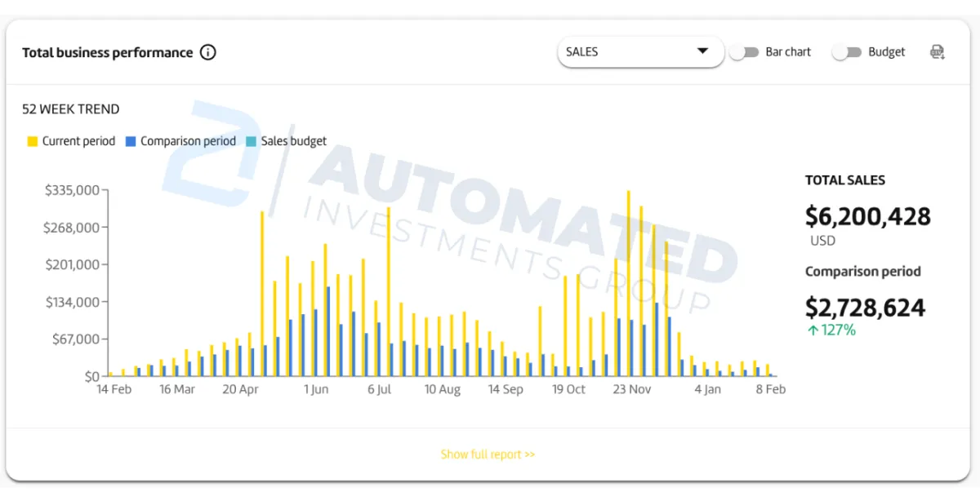The image size is (980, 501).
Task: Click the 14 Feb axis date
Action: [114, 389]
